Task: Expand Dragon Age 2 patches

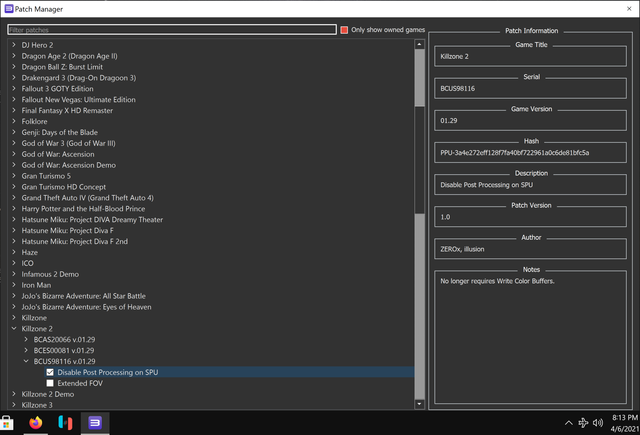Action: 14,56
